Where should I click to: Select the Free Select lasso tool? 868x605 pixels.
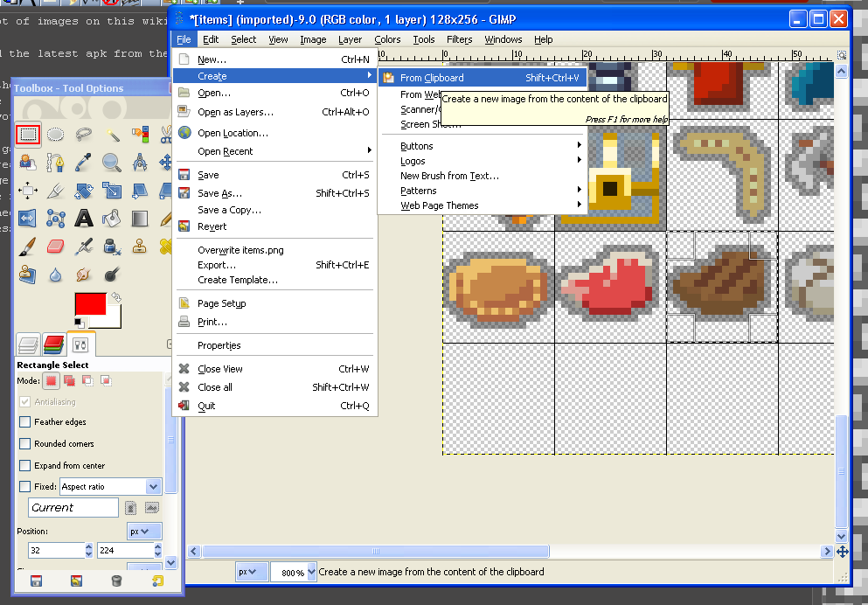pyautogui.click(x=84, y=135)
